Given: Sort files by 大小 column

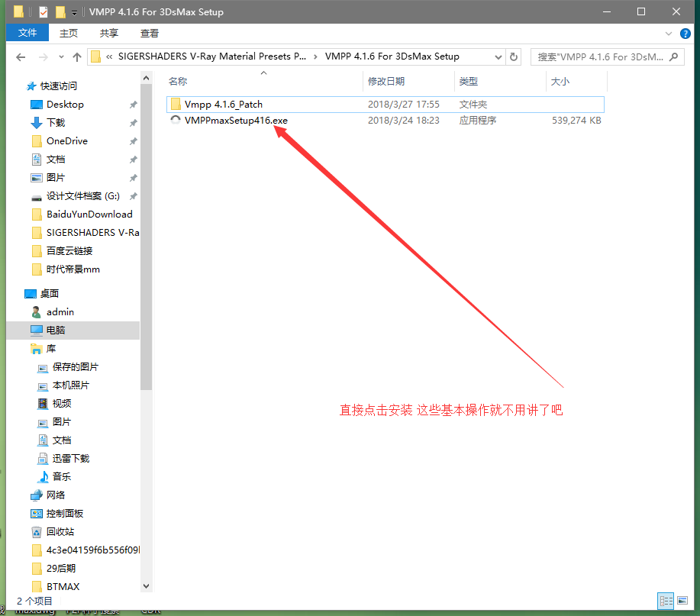Looking at the screenshot, I should pyautogui.click(x=560, y=81).
